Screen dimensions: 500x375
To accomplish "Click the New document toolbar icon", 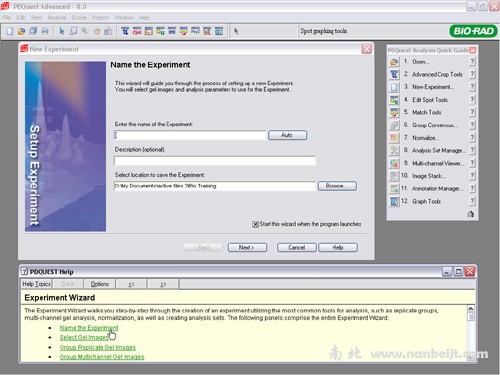I will (x=10, y=31).
